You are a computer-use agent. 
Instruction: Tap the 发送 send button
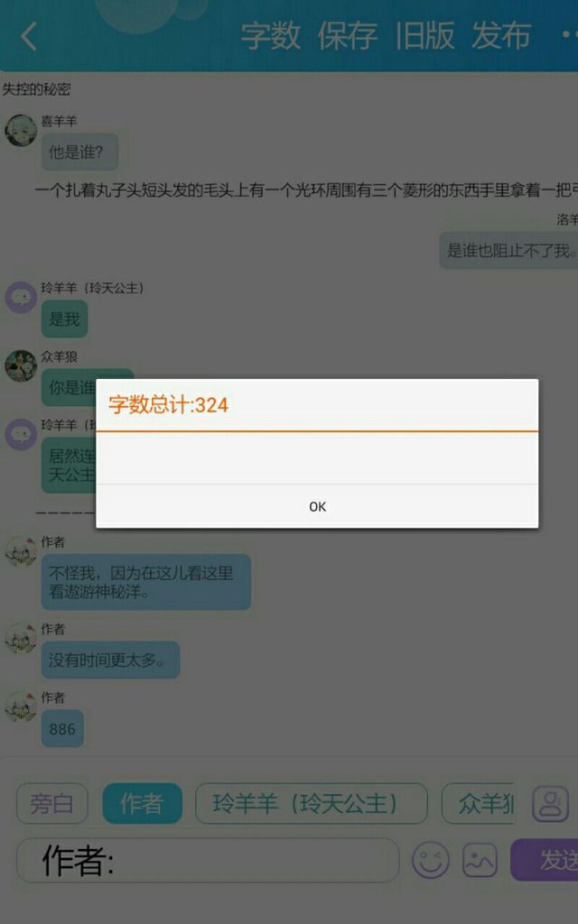click(x=545, y=860)
